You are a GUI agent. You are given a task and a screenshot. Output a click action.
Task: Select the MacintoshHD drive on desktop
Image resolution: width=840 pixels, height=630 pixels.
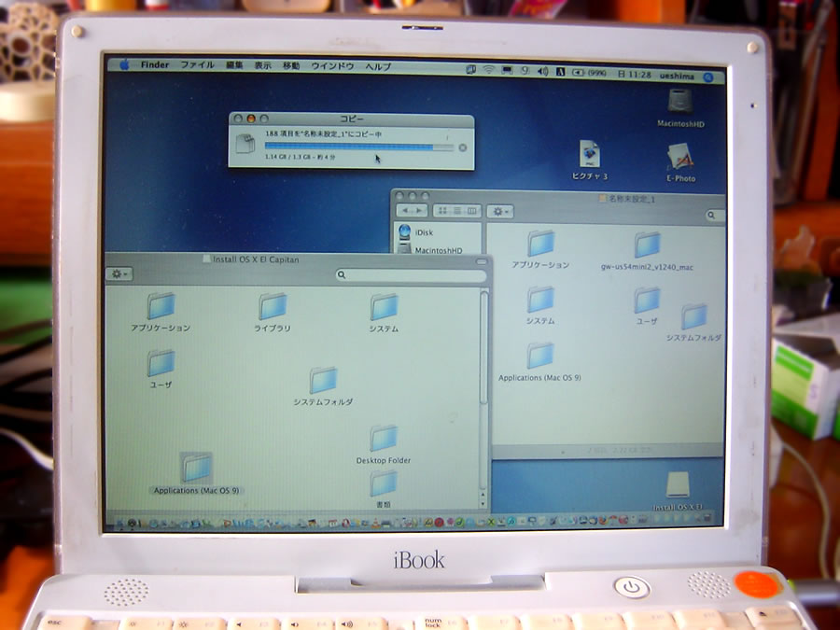pyautogui.click(x=680, y=108)
